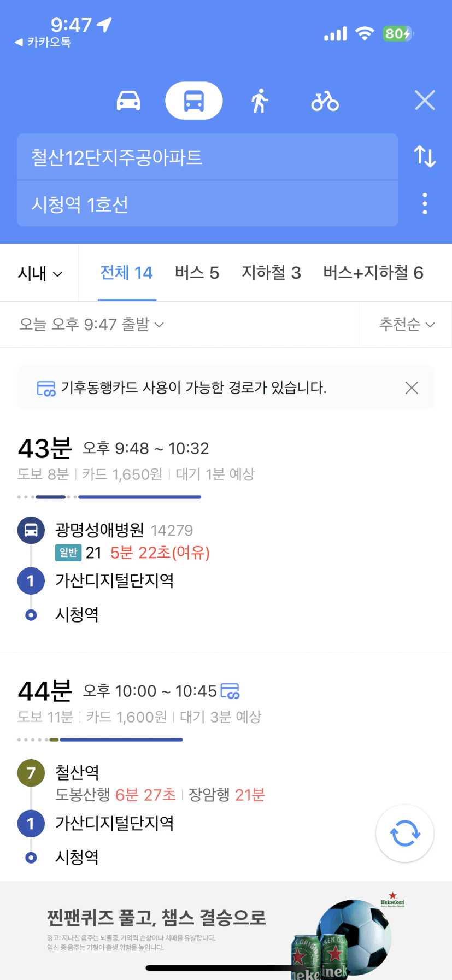Switch to car driving directions
This screenshot has width=452, height=980.
click(x=128, y=101)
